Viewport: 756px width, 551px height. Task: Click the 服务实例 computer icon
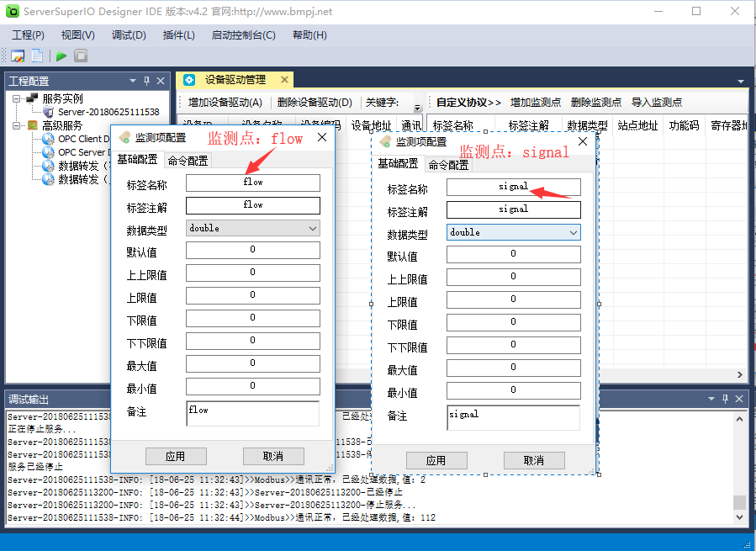coord(32,98)
